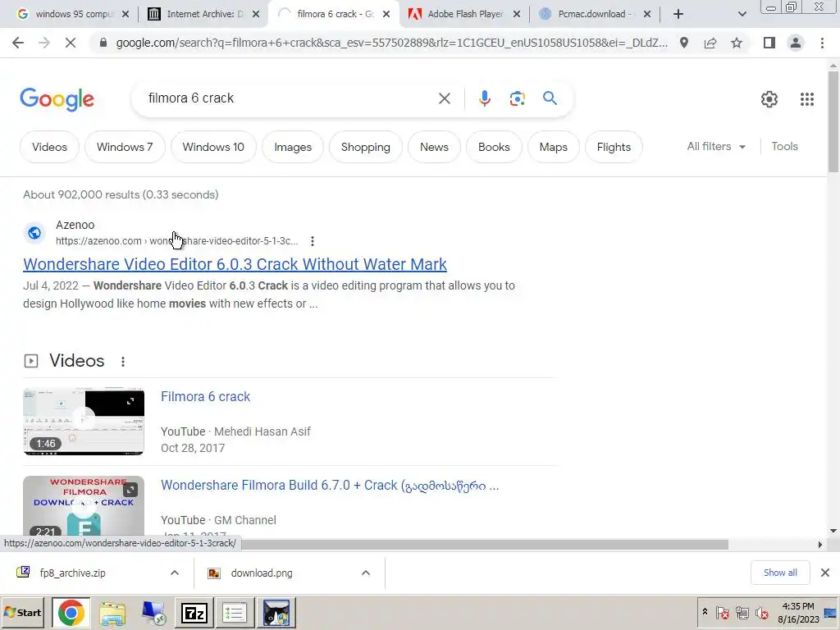Screen dimensions: 840x630
Task: Open Chrome's three-dot menu
Action: click(x=822, y=43)
